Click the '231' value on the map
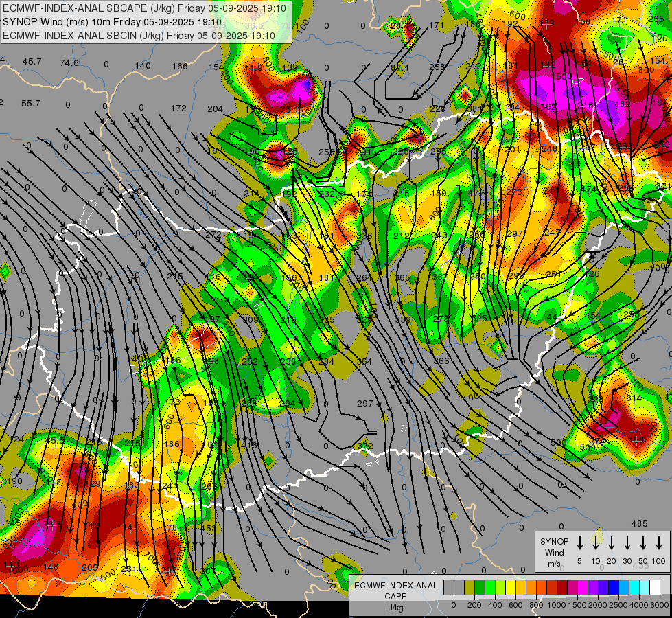This screenshot has height=618, width=672. tap(128, 569)
